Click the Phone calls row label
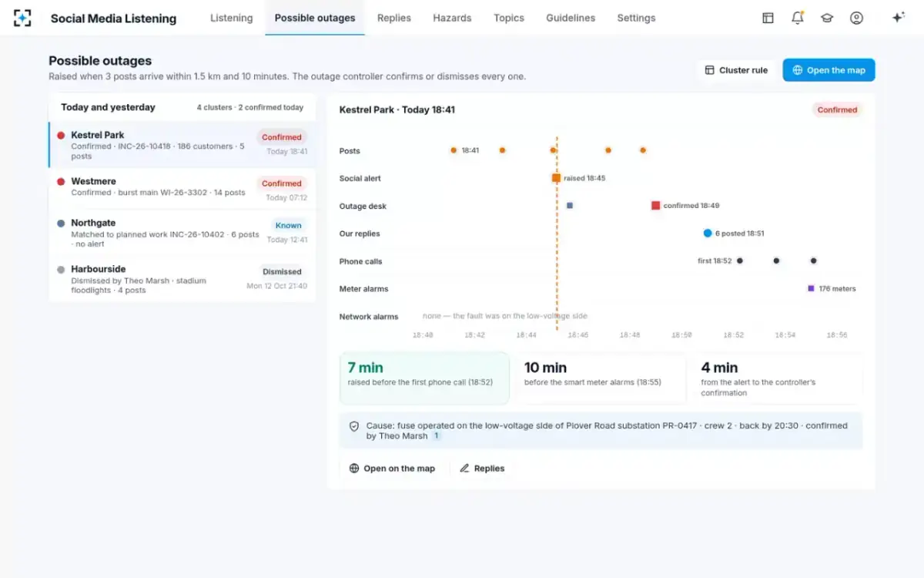The image size is (924, 578). click(x=360, y=261)
